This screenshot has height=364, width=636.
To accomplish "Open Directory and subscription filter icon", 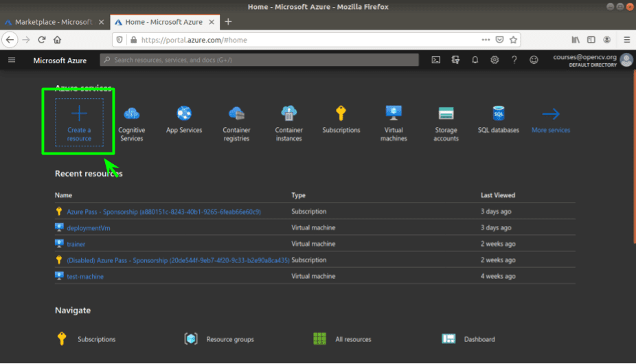I will pyautogui.click(x=455, y=60).
